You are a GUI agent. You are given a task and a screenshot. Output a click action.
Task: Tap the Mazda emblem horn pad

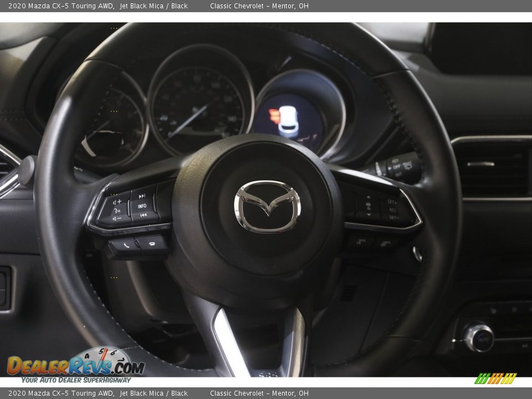click(267, 207)
